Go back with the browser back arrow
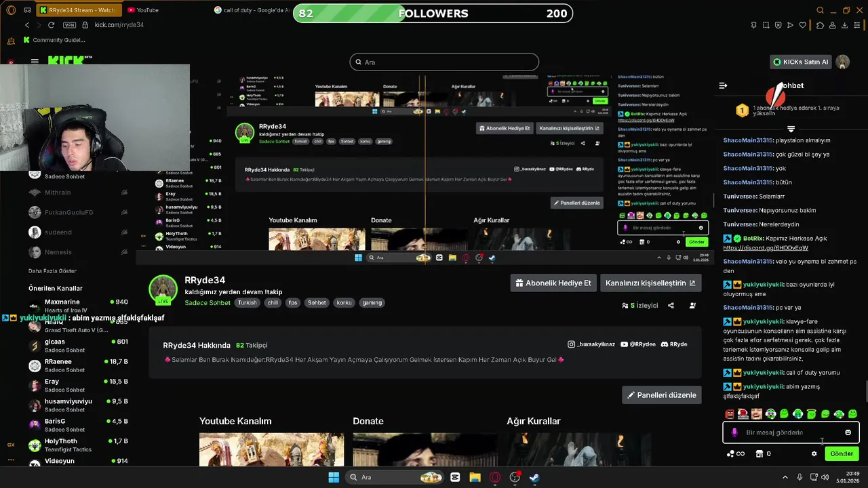This screenshot has width=868, height=488. [27, 25]
